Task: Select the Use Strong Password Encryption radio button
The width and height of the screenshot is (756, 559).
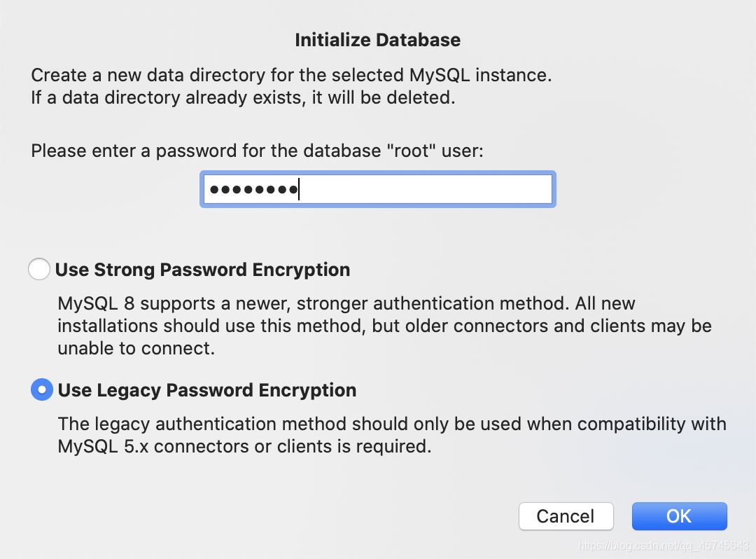Action: coord(39,269)
